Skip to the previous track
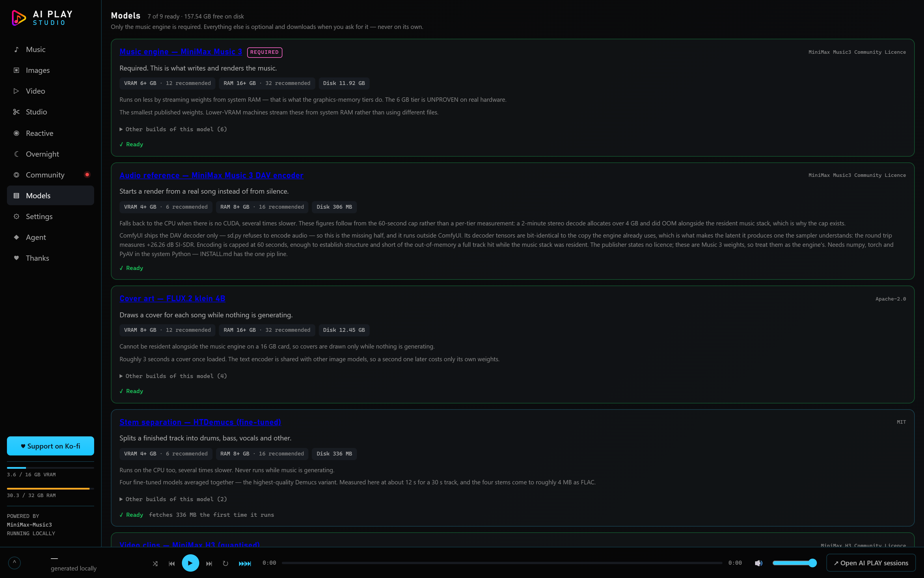924x578 pixels. pyautogui.click(x=172, y=563)
